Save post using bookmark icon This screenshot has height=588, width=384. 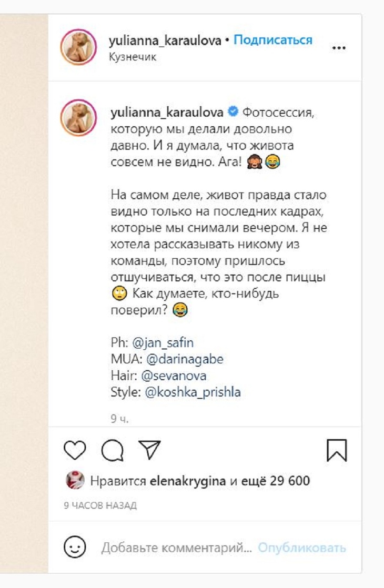coord(337,451)
